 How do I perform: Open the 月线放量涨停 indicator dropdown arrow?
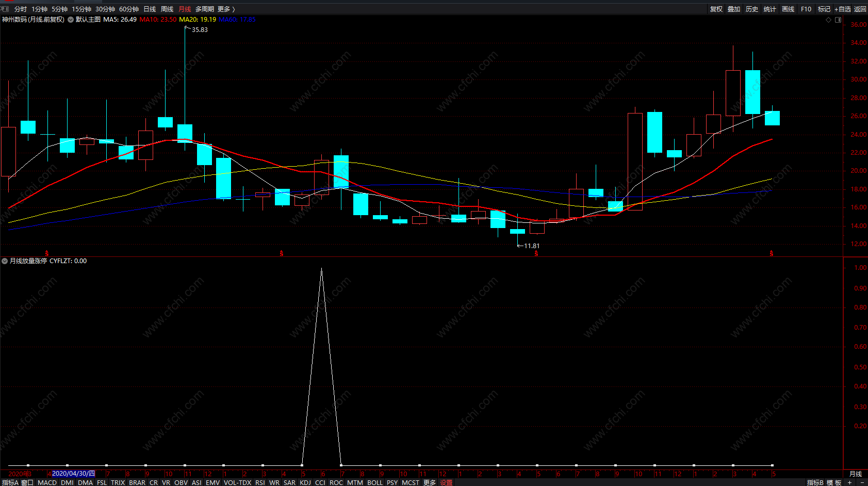point(5,261)
